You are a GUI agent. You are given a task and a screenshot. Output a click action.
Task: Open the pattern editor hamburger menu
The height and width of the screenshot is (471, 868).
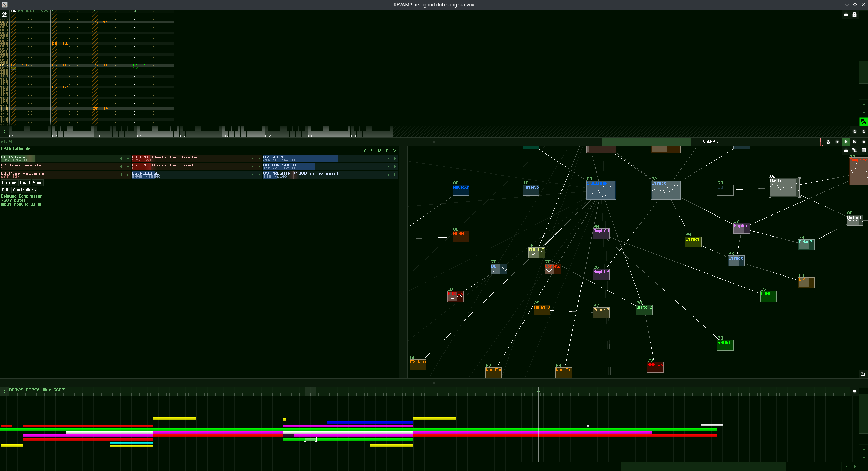(x=846, y=14)
